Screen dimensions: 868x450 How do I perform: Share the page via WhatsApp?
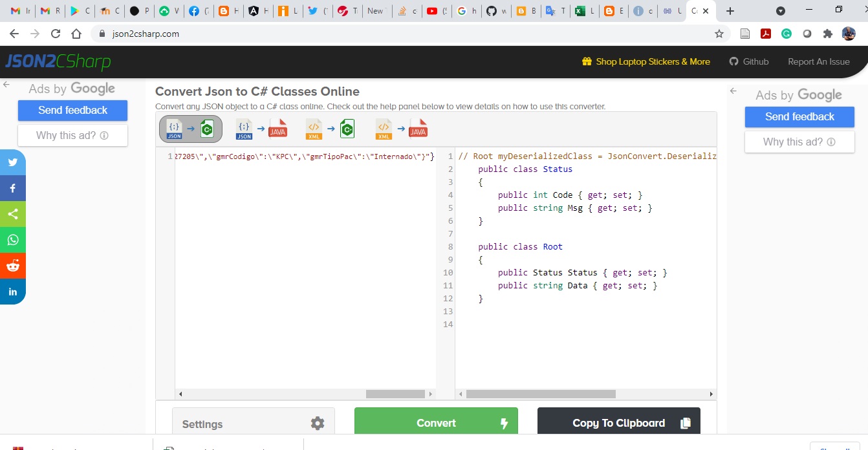point(13,239)
